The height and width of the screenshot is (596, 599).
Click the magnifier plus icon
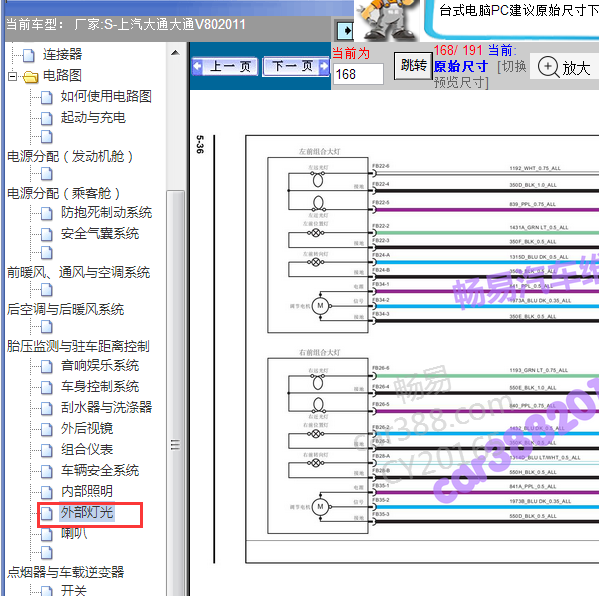coord(549,66)
